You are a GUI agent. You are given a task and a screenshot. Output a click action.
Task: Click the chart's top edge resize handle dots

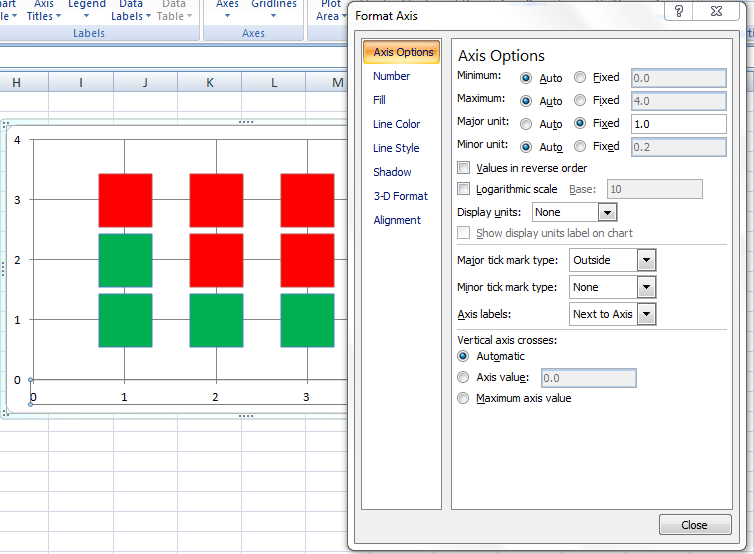pyautogui.click(x=246, y=122)
